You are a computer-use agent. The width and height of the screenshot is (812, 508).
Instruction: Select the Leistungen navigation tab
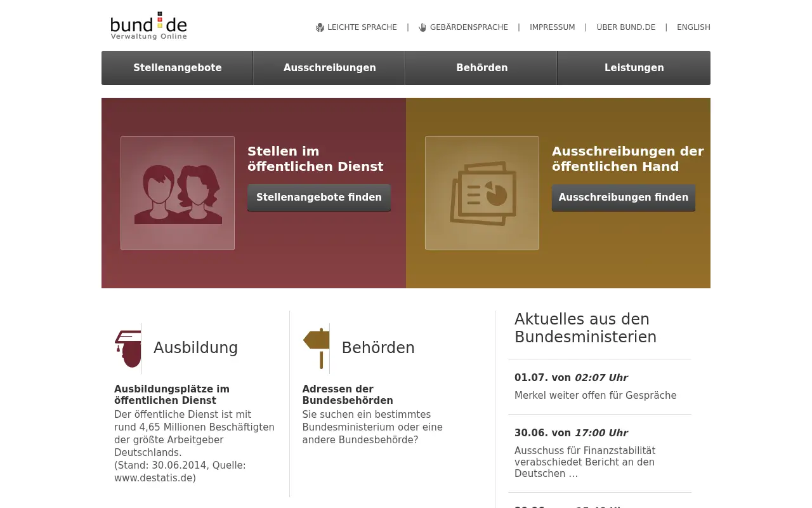[634, 68]
